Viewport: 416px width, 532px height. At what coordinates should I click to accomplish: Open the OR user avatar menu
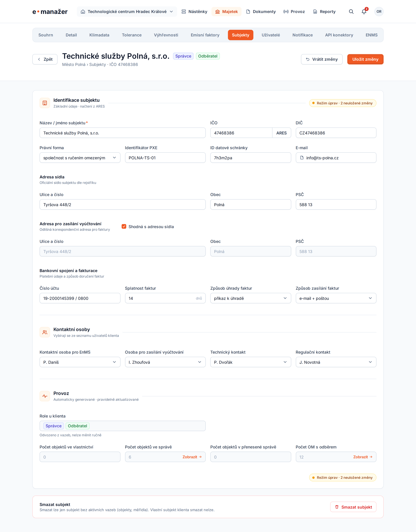point(379,11)
